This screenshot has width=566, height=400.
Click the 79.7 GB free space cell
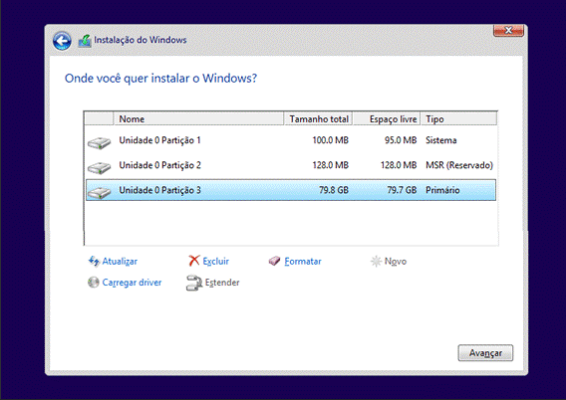click(x=402, y=190)
